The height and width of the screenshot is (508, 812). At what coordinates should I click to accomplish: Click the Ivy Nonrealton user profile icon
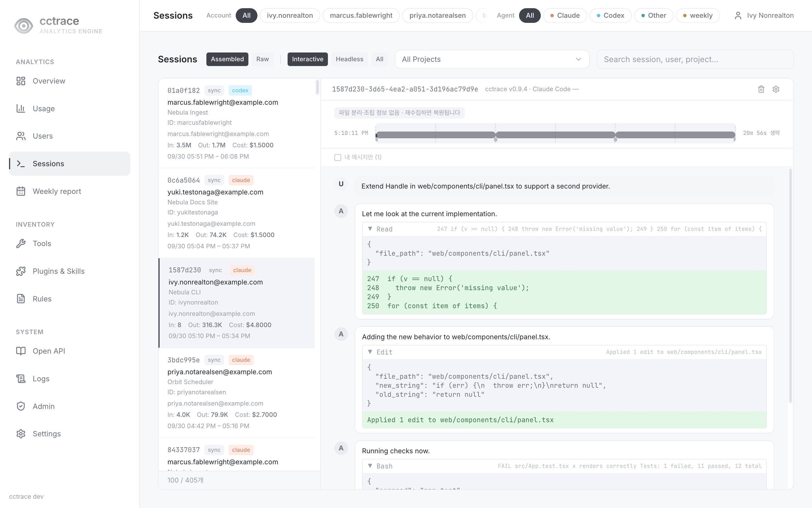click(738, 16)
